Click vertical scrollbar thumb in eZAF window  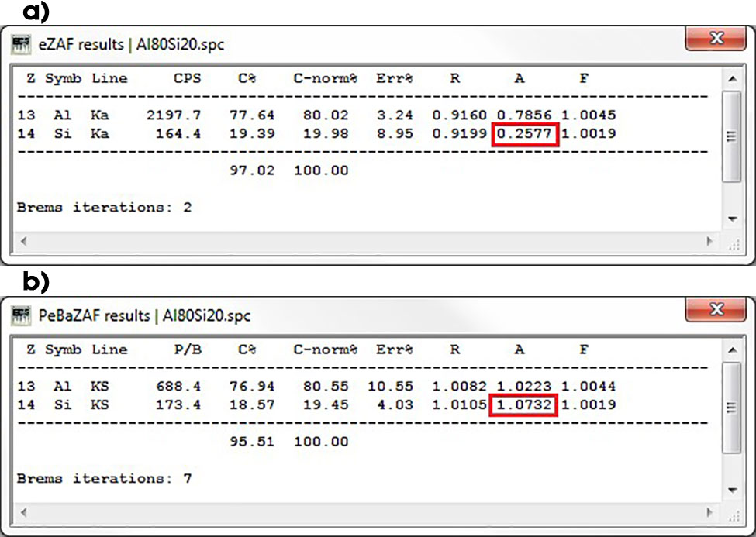731,137
